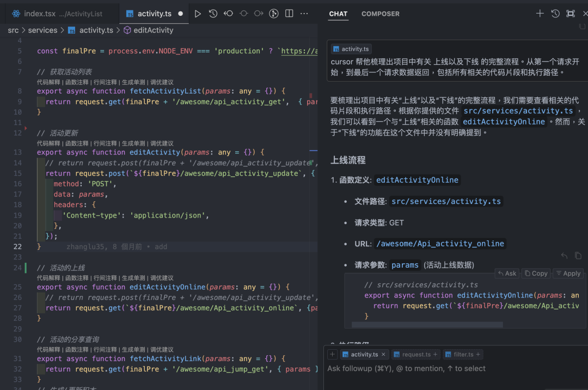
Task: Click comment // 活动的分享查询
Action: pyautogui.click(x=68, y=339)
